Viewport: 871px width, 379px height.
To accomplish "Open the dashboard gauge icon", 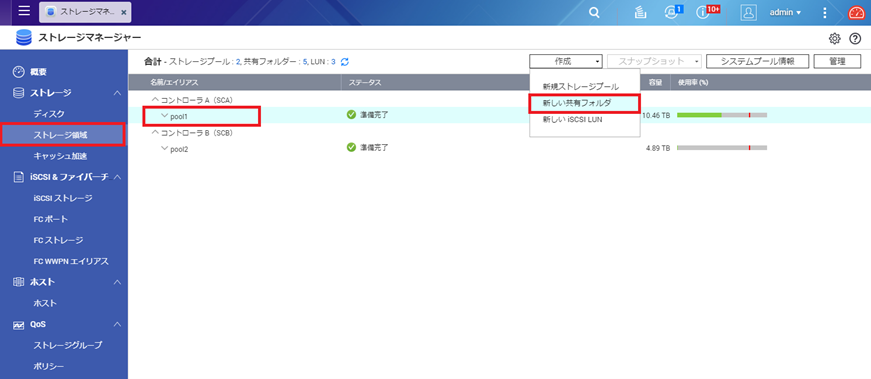I will 858,12.
